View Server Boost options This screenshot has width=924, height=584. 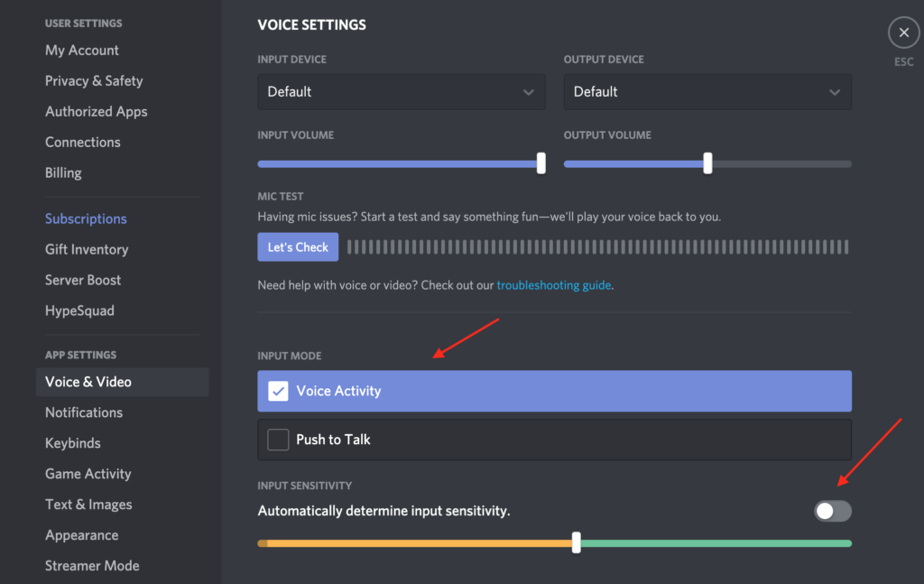(x=83, y=280)
